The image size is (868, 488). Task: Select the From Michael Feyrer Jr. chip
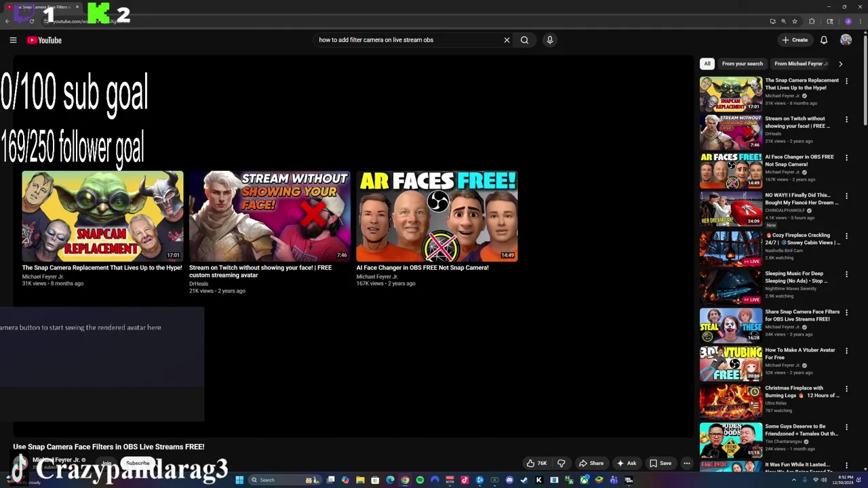[801, 64]
